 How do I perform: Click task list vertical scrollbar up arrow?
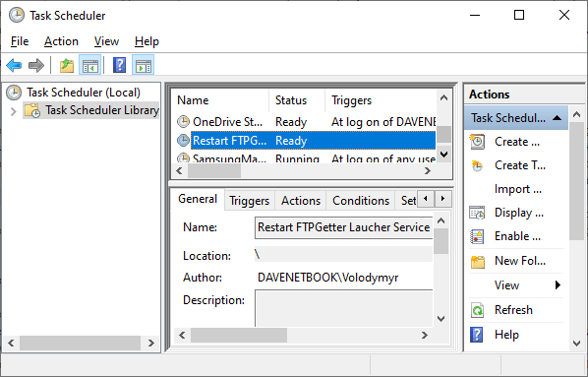[444, 98]
